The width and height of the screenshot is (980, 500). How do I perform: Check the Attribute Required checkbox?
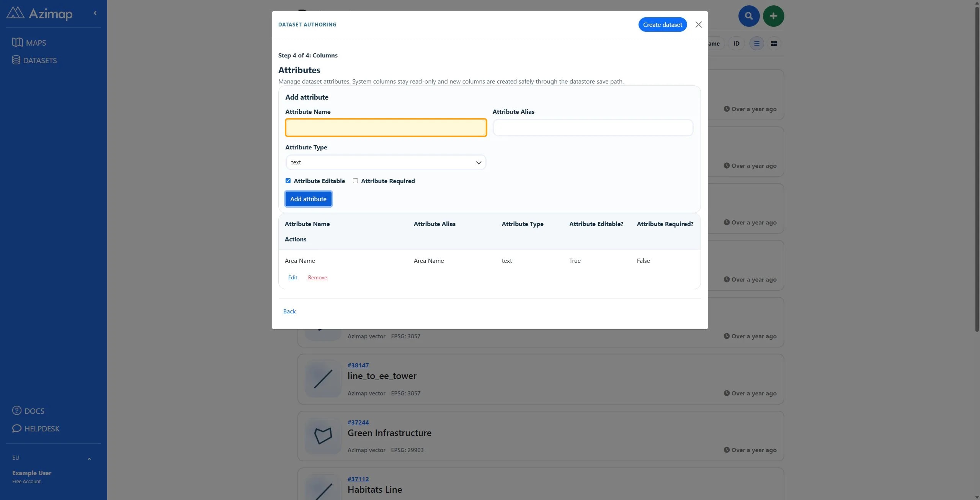tap(355, 181)
